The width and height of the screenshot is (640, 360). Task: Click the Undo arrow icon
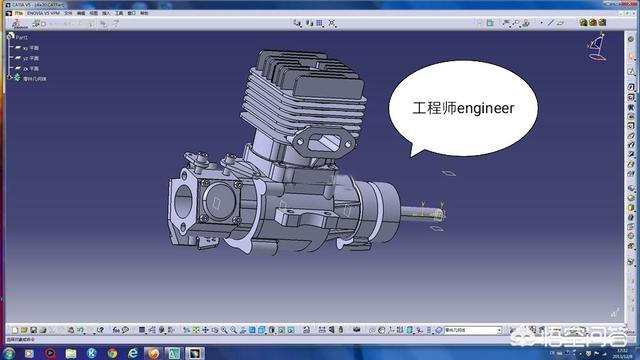(x=80, y=330)
